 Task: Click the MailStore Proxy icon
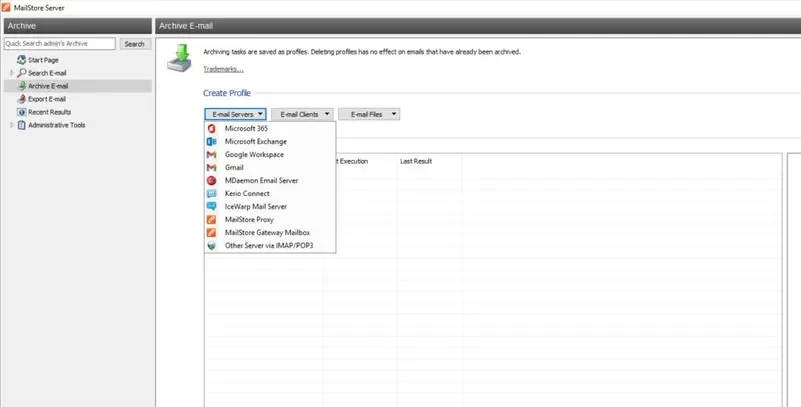[x=211, y=220]
